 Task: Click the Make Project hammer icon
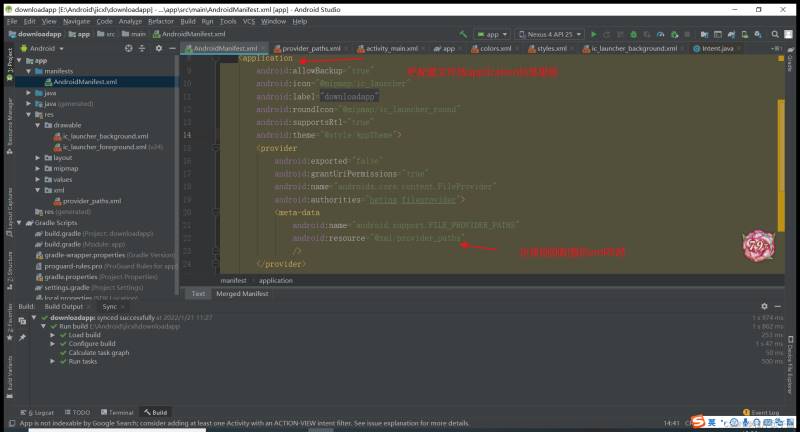point(463,34)
